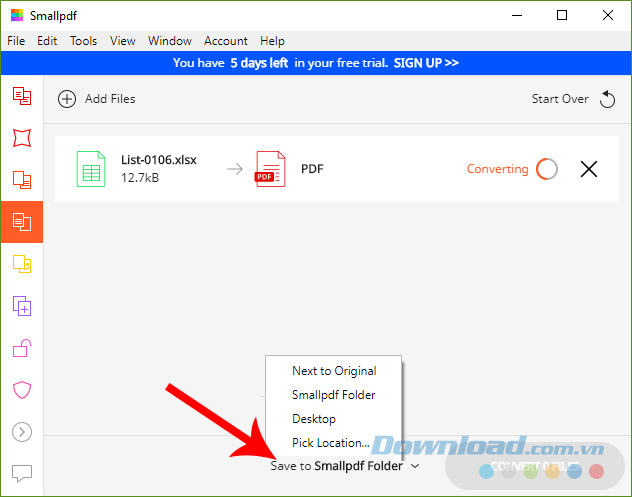Choose Next to Original save option

point(334,371)
